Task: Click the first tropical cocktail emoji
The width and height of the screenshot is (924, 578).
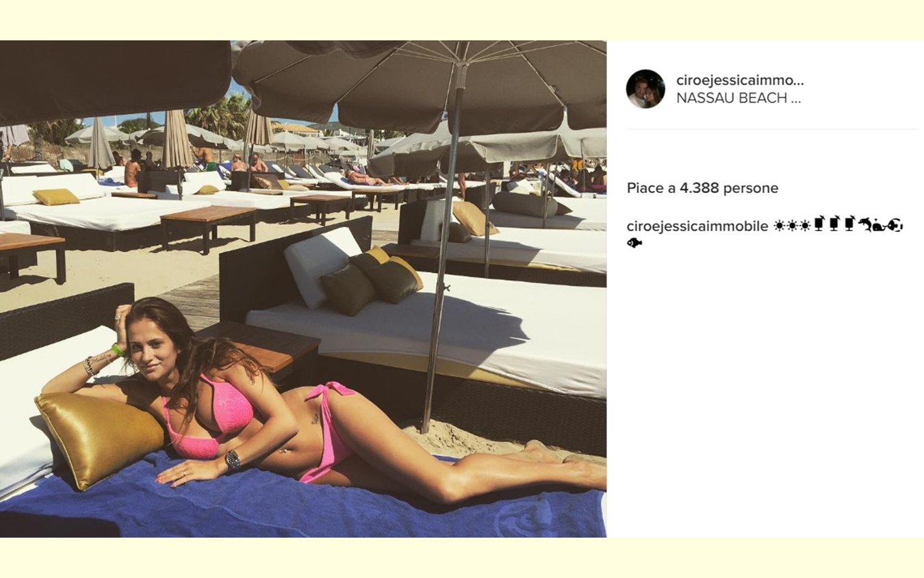Action: click(819, 223)
